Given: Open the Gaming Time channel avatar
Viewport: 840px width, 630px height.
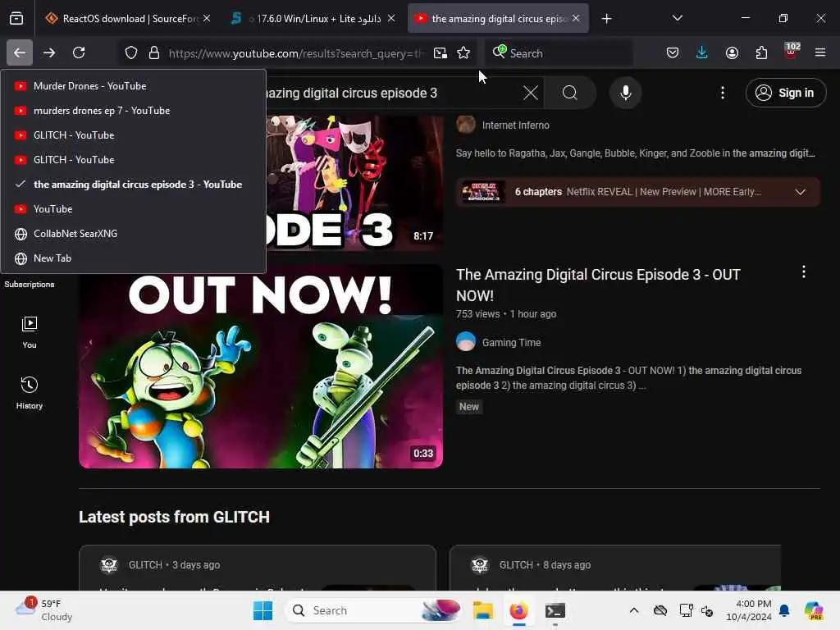Looking at the screenshot, I should (466, 342).
